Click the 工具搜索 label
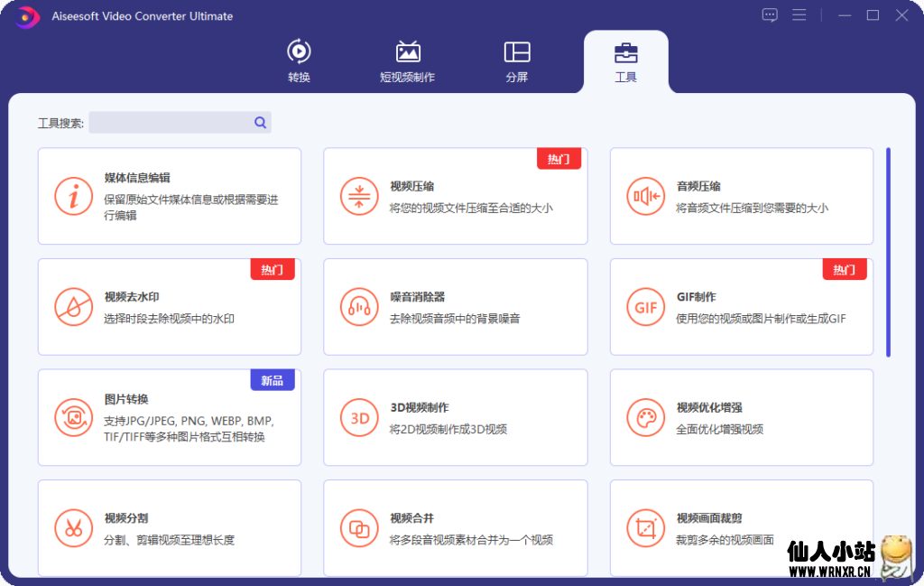Image resolution: width=924 pixels, height=586 pixels. (60, 123)
